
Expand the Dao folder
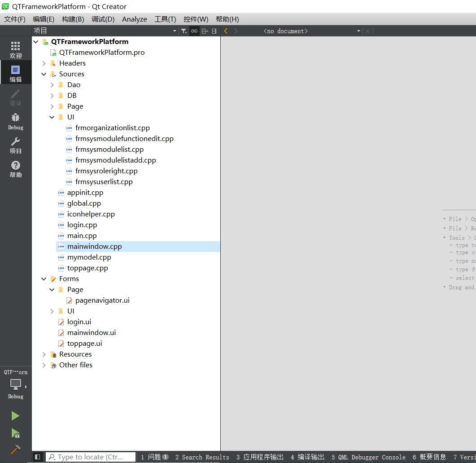[x=52, y=85]
